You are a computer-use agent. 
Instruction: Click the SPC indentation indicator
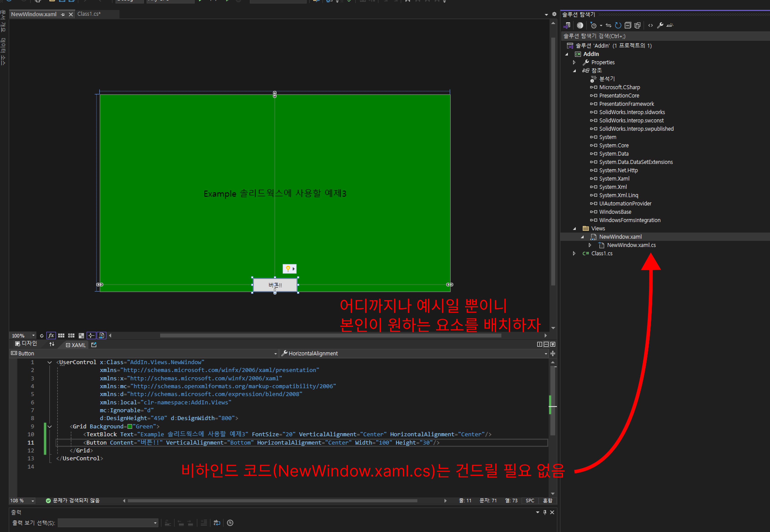click(530, 501)
